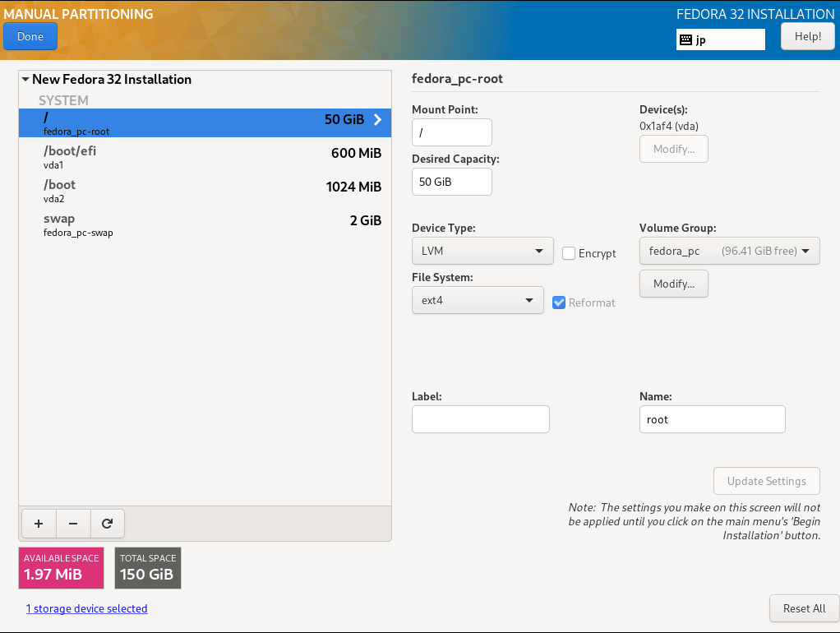The height and width of the screenshot is (633, 840).
Task: Select the /boot/efi vda1 partition row
Action: (205, 156)
